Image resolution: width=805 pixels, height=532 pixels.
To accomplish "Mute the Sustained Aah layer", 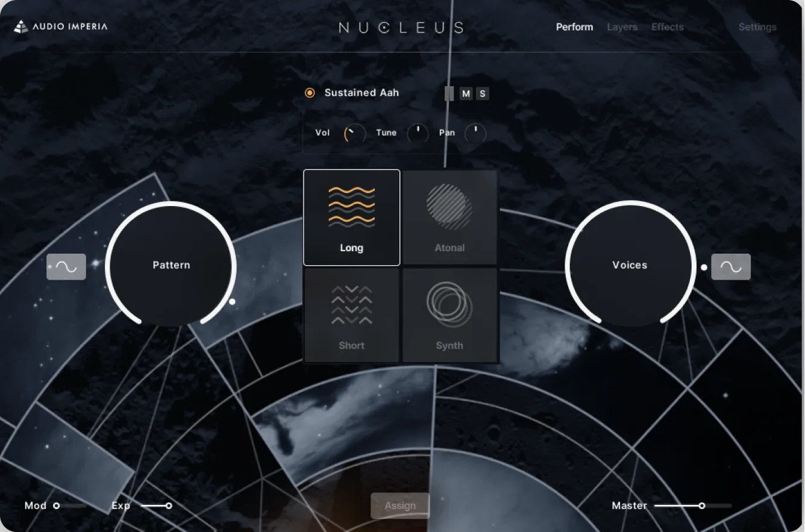I will click(x=466, y=93).
